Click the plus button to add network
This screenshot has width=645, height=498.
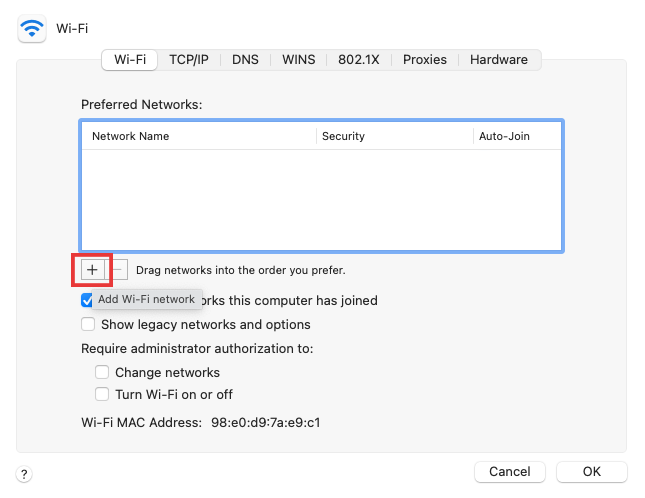click(92, 270)
